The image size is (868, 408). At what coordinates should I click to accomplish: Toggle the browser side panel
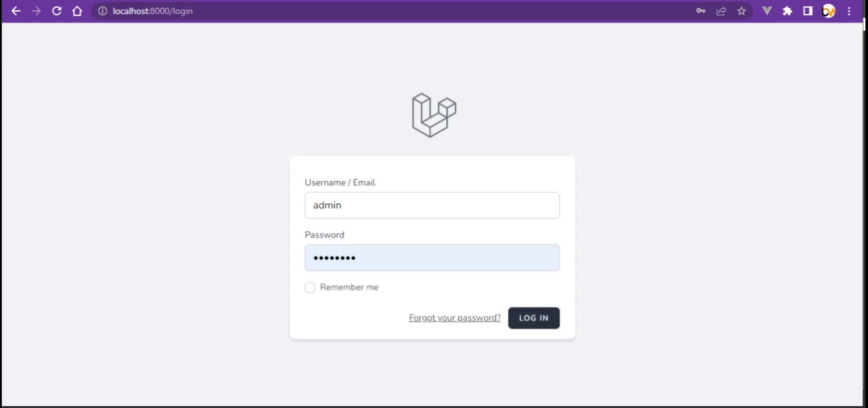(x=808, y=11)
